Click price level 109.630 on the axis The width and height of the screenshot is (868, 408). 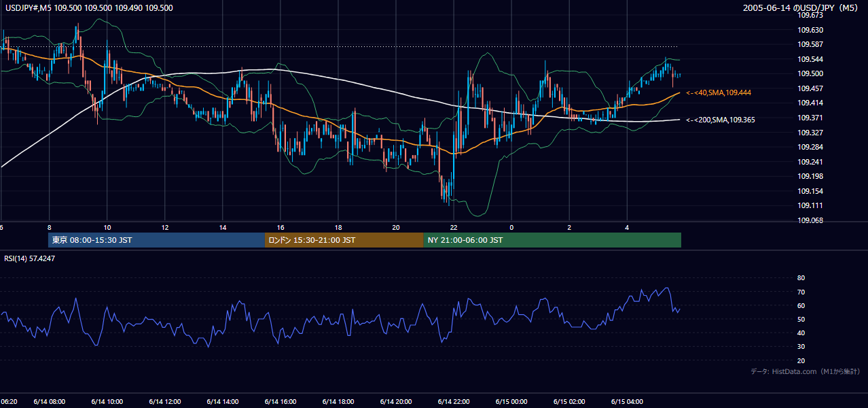click(x=812, y=30)
